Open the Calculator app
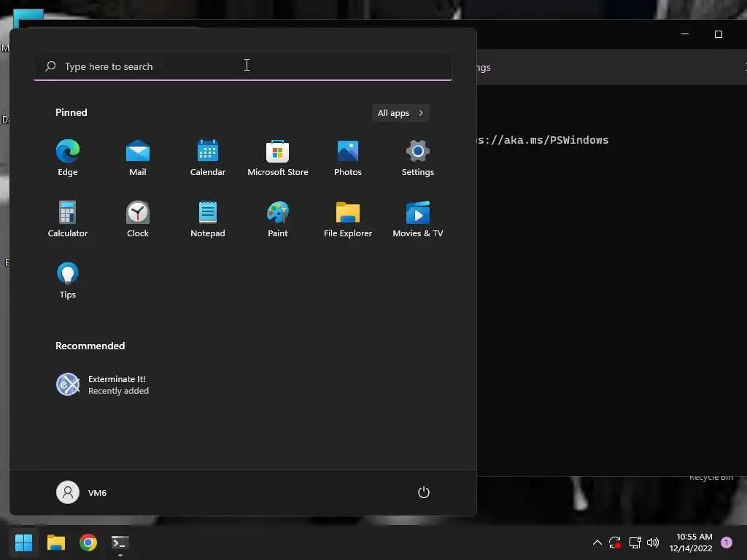747x560 pixels. coord(68,219)
